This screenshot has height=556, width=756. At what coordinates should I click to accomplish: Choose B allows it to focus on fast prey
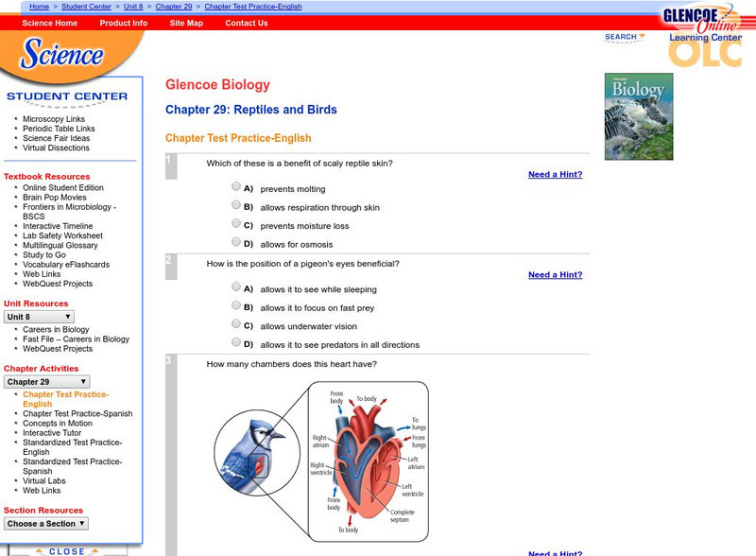coord(235,305)
